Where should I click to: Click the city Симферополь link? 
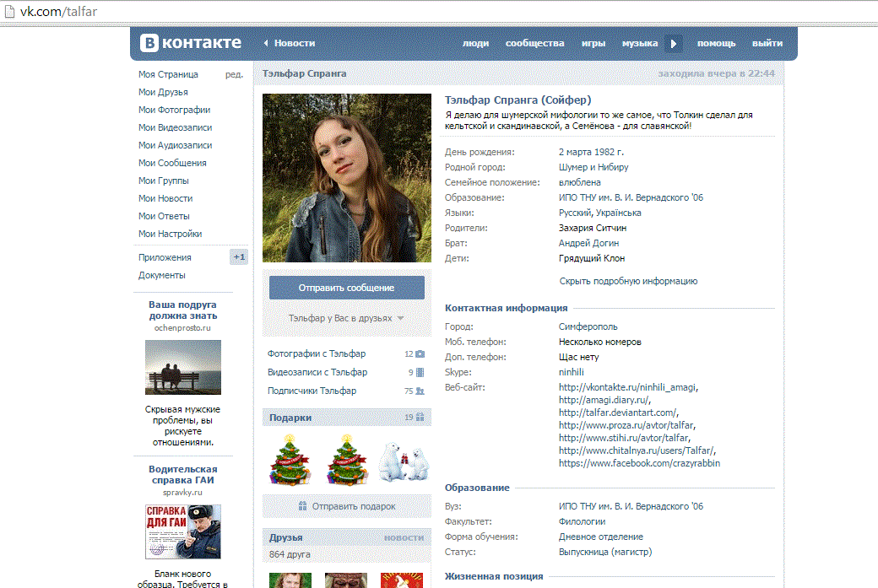pyautogui.click(x=588, y=326)
